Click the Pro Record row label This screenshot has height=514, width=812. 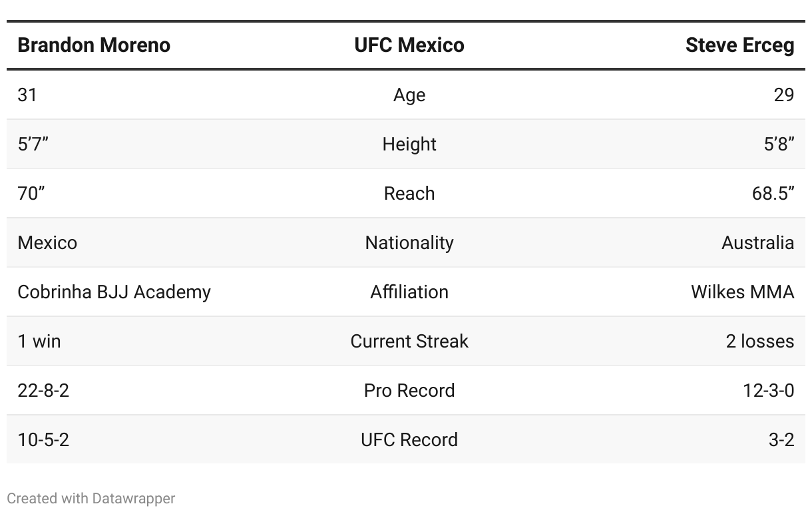coord(409,391)
